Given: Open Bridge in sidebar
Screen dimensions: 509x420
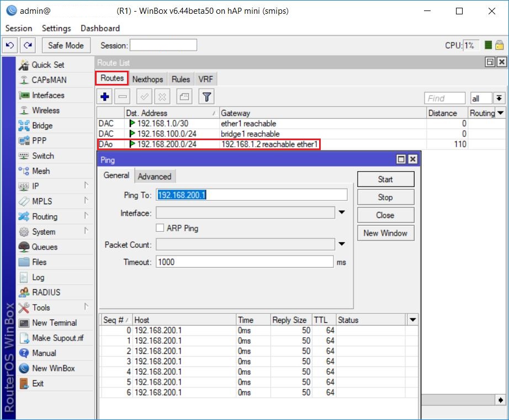Looking at the screenshot, I should 42,126.
